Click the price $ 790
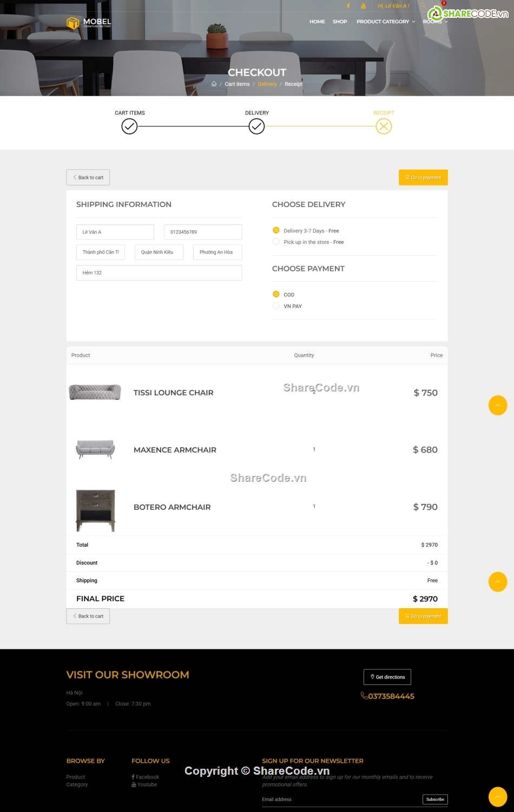Screen dimensions: 514x812 (x=425, y=507)
